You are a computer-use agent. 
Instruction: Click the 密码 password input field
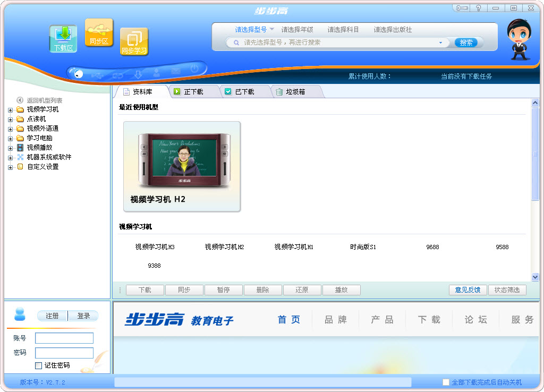[x=64, y=353]
